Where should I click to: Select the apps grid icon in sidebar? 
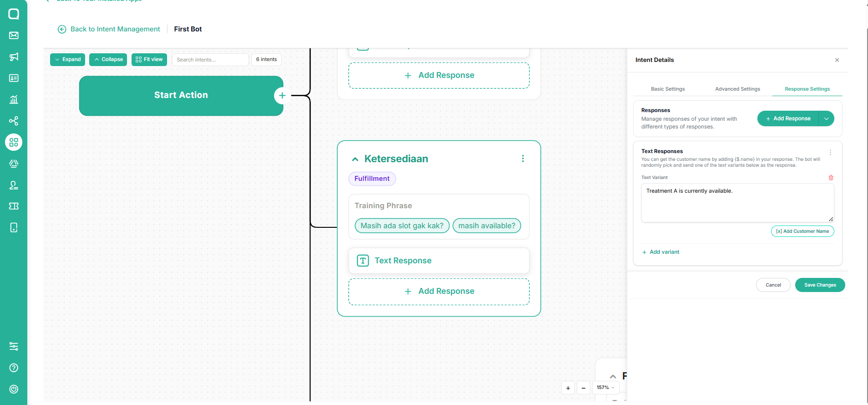pyautogui.click(x=14, y=142)
